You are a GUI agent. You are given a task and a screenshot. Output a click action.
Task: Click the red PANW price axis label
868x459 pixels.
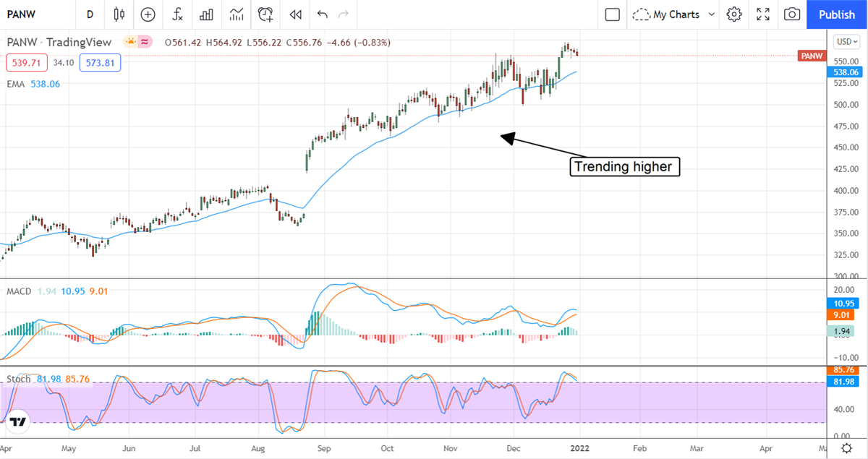[x=811, y=56]
